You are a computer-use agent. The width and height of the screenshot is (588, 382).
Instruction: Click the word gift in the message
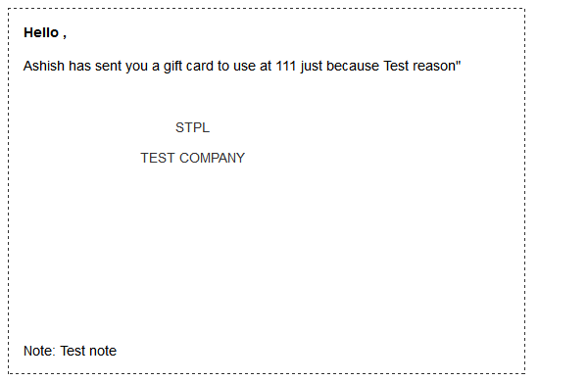coord(172,67)
